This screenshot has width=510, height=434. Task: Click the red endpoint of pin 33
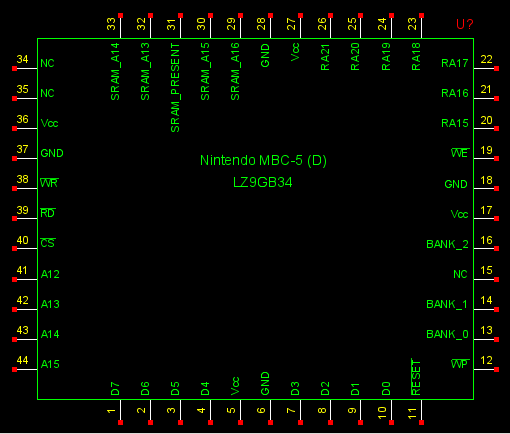click(120, 15)
